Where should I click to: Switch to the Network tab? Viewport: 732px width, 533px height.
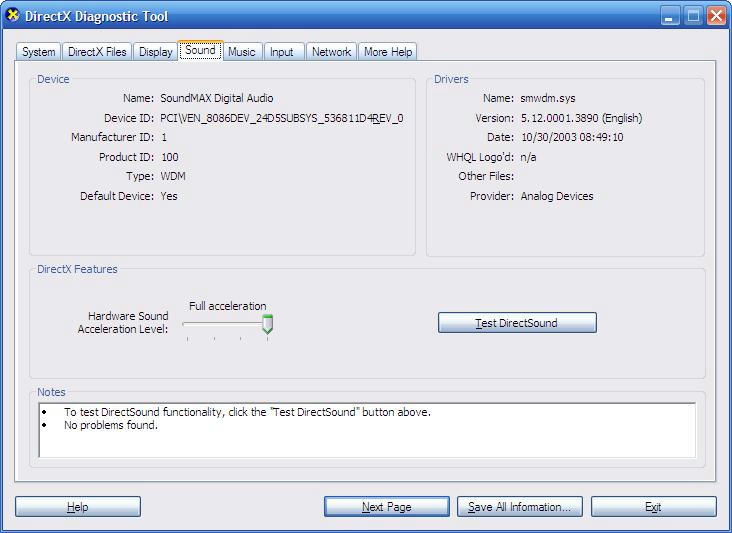pos(331,52)
